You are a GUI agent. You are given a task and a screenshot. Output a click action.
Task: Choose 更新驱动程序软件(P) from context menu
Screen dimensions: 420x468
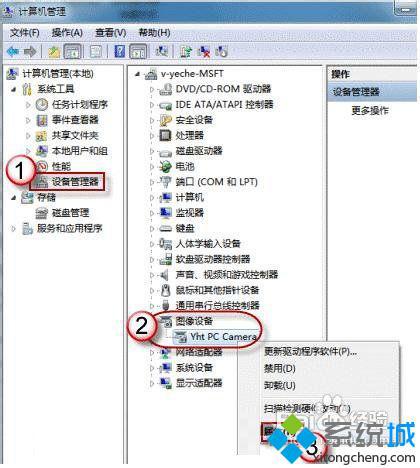[x=310, y=352]
